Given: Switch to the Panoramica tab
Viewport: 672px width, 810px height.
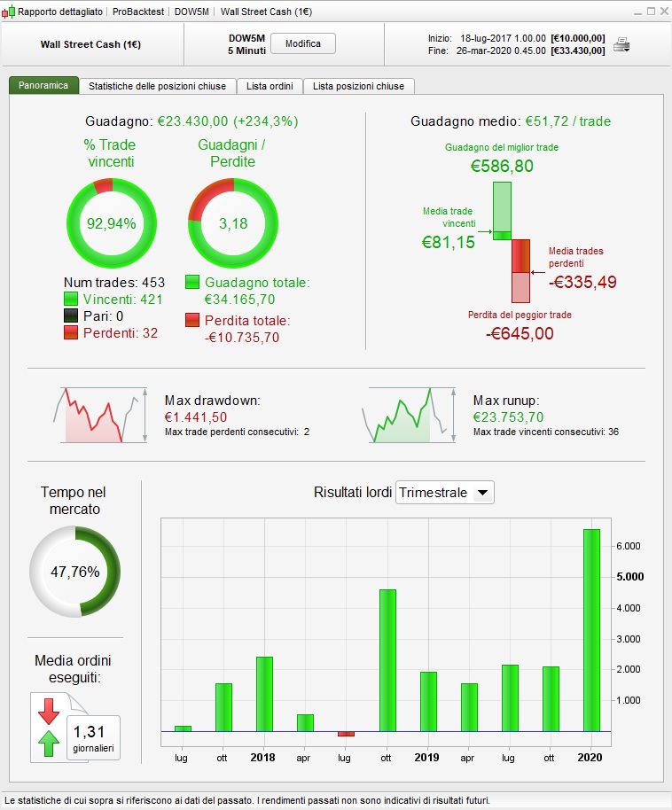Looking at the screenshot, I should [43, 85].
